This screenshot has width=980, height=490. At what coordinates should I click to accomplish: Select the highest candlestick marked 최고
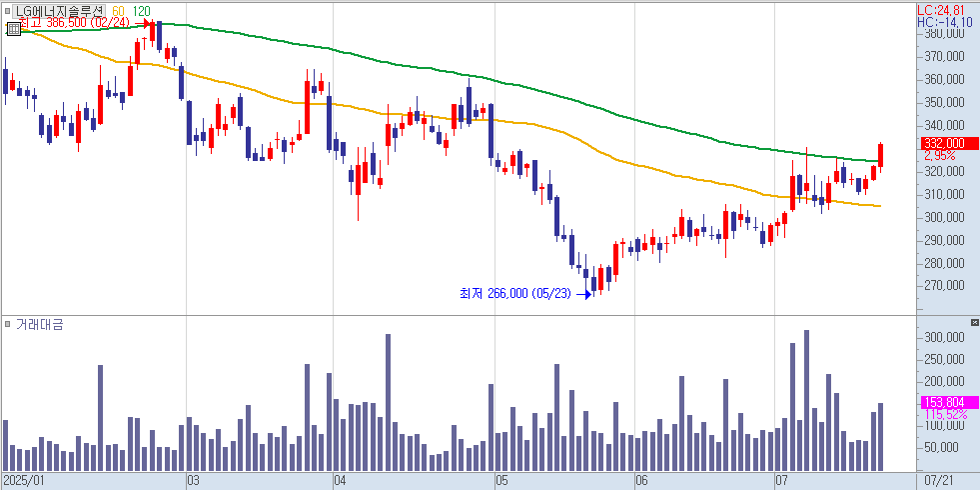click(152, 31)
